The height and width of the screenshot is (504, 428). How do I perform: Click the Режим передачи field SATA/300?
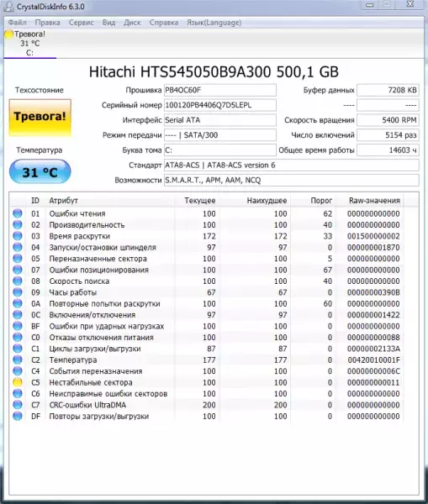point(220,135)
